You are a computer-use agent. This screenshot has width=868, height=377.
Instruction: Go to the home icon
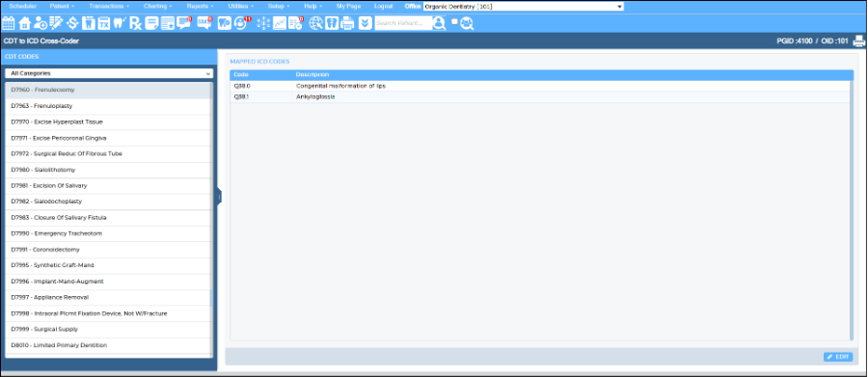pyautogui.click(x=24, y=23)
